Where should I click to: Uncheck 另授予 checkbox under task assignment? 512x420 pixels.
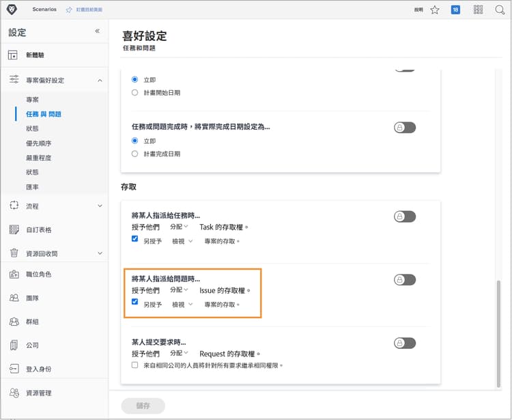(134, 239)
